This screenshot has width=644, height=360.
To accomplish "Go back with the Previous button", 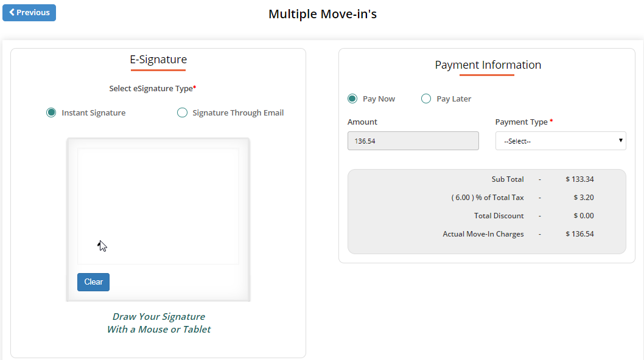I will tap(29, 13).
